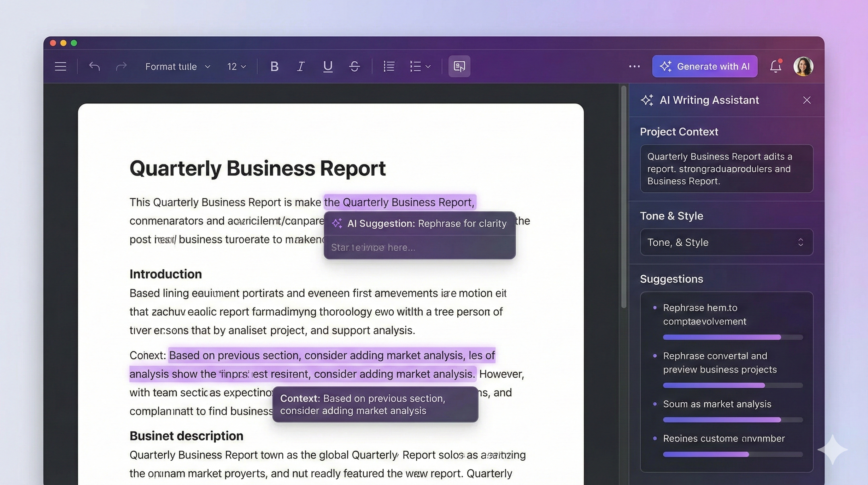Open the font size 12 dropdown

(x=236, y=67)
